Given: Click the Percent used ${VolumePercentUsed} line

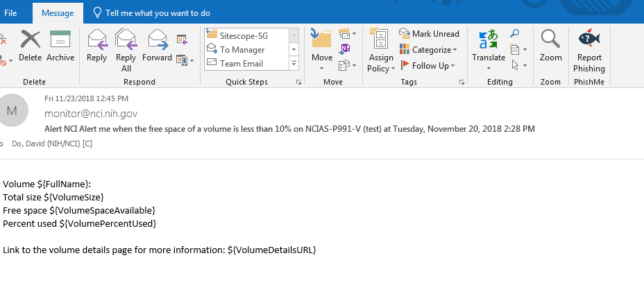Looking at the screenshot, I should pos(80,223).
